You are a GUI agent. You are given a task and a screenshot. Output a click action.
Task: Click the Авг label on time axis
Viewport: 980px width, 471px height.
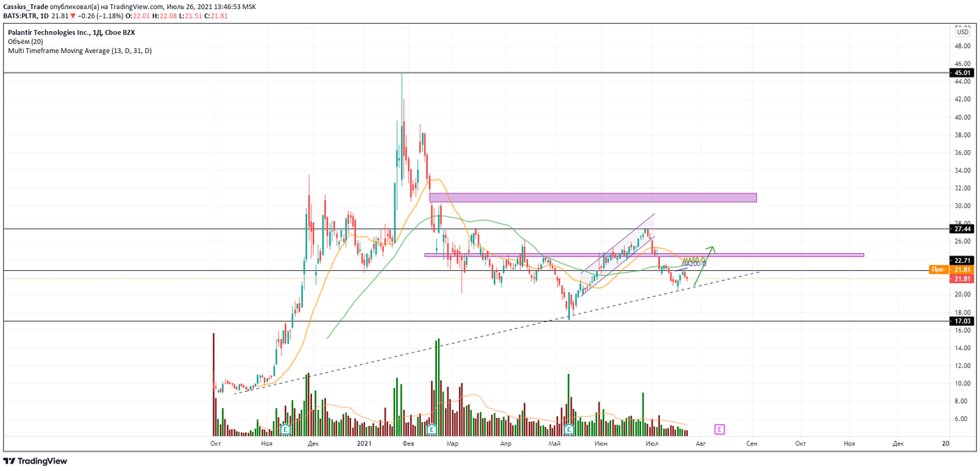click(700, 444)
